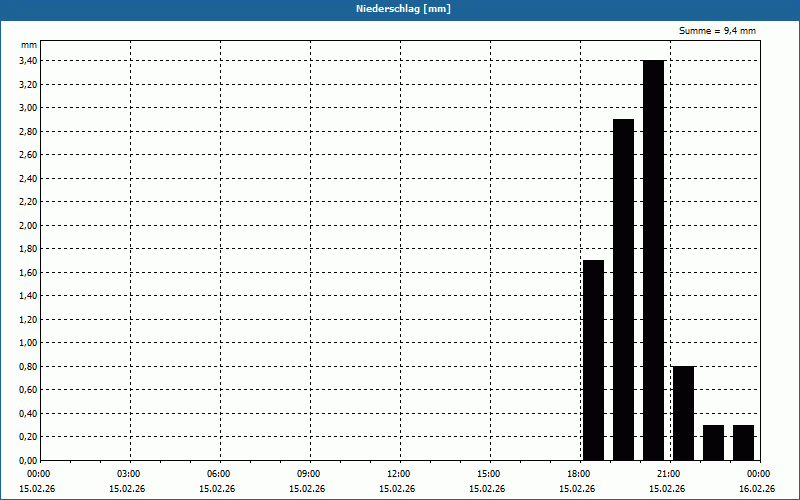This screenshot has width=800, height=500.
Task: Click the 'mm' unit label above the axis
Action: pyautogui.click(x=29, y=45)
